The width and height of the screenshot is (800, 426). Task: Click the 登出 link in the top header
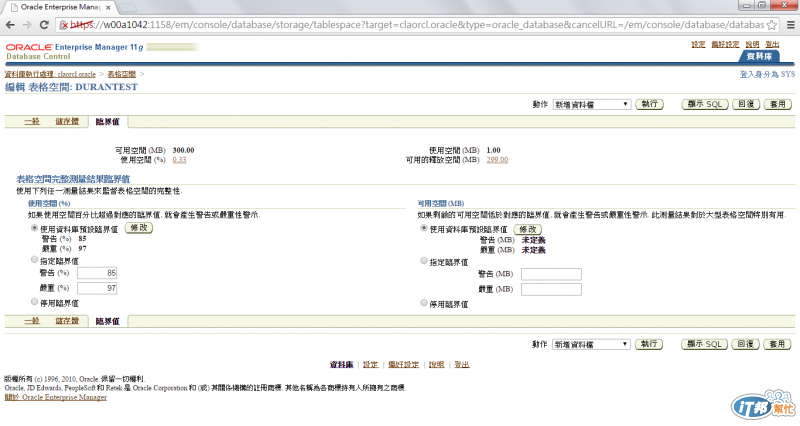[x=772, y=44]
